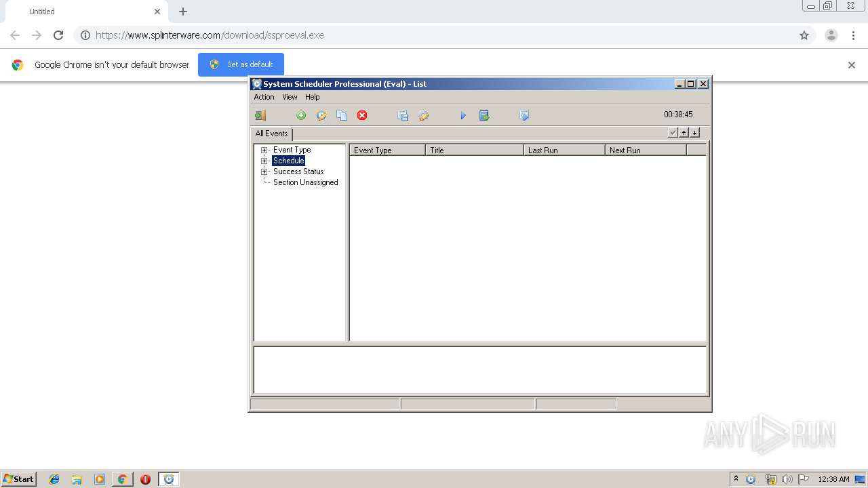This screenshot has width=868, height=488.
Task: Dismiss the default browser notification bar
Action: [x=852, y=65]
